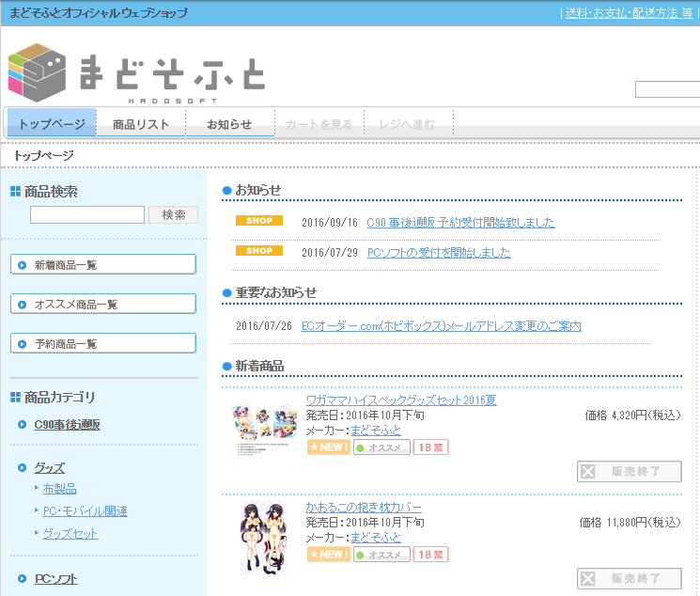Viewport: 700px width, 596px height.
Task: Click 18禁 badge on ワガママハイスペック goods set
Action: coord(430,447)
